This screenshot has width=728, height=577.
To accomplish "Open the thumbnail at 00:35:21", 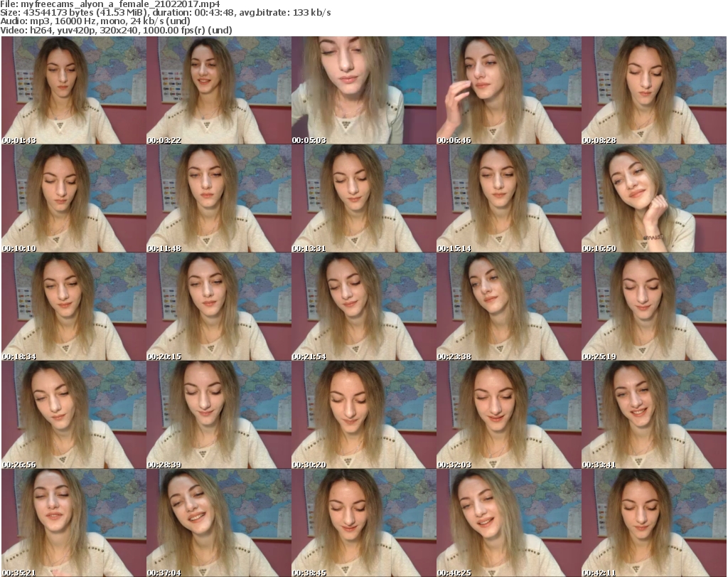I will pos(74,523).
